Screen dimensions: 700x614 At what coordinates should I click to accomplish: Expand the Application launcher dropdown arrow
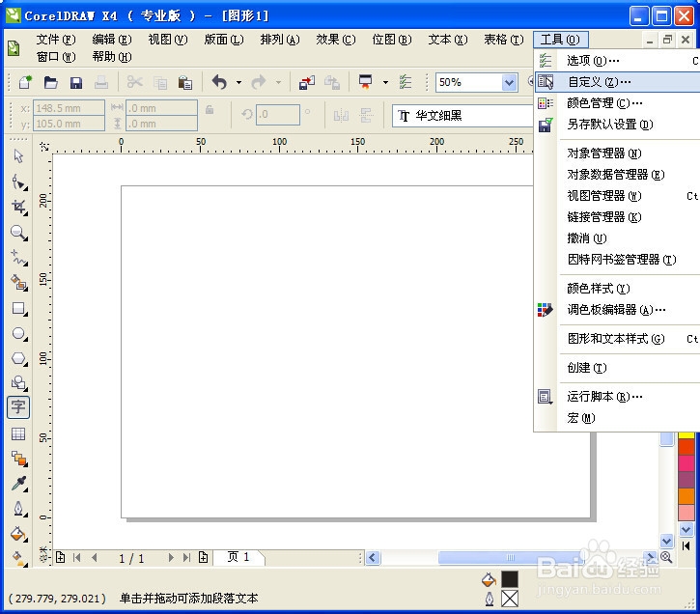pos(385,83)
